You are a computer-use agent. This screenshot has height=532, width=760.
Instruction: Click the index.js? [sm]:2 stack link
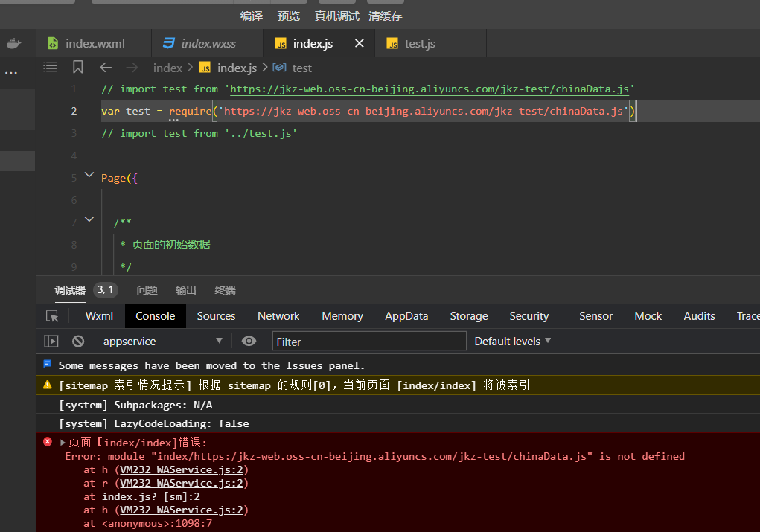click(151, 496)
